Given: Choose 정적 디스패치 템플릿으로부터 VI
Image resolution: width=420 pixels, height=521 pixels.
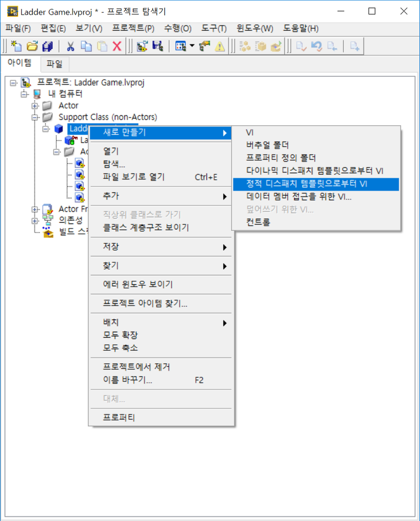Looking at the screenshot, I should pyautogui.click(x=316, y=184).
